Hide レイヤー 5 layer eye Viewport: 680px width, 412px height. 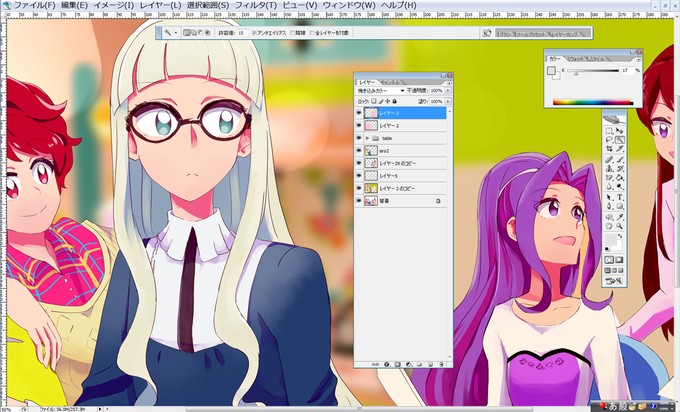[359, 176]
